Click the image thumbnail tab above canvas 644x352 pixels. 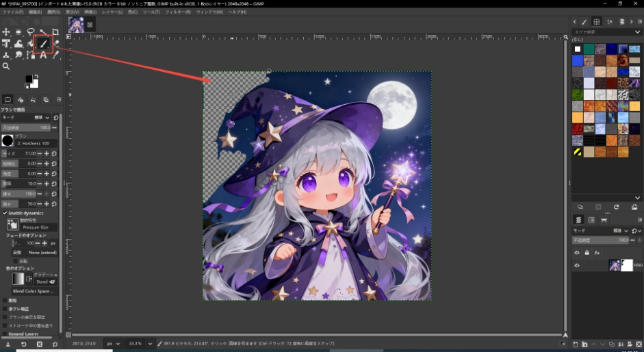(x=75, y=25)
